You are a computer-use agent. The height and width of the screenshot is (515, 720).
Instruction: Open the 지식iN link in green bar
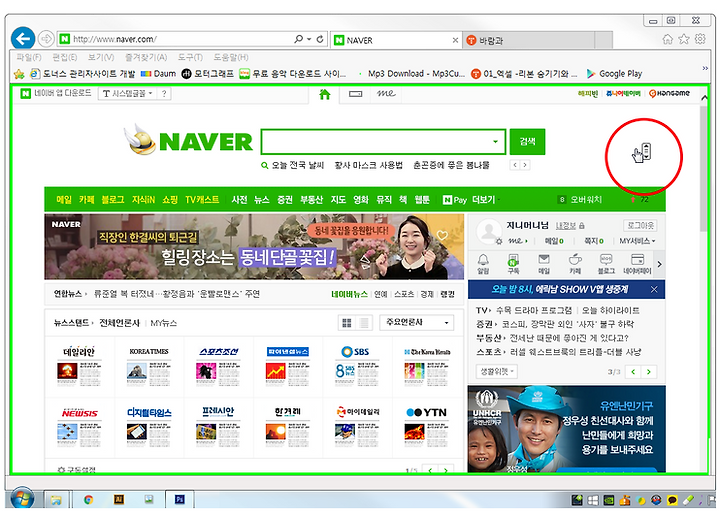(x=143, y=200)
